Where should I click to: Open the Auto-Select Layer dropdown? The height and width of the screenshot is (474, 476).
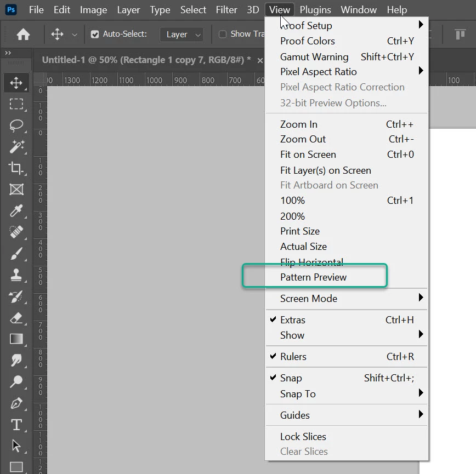pyautogui.click(x=182, y=35)
